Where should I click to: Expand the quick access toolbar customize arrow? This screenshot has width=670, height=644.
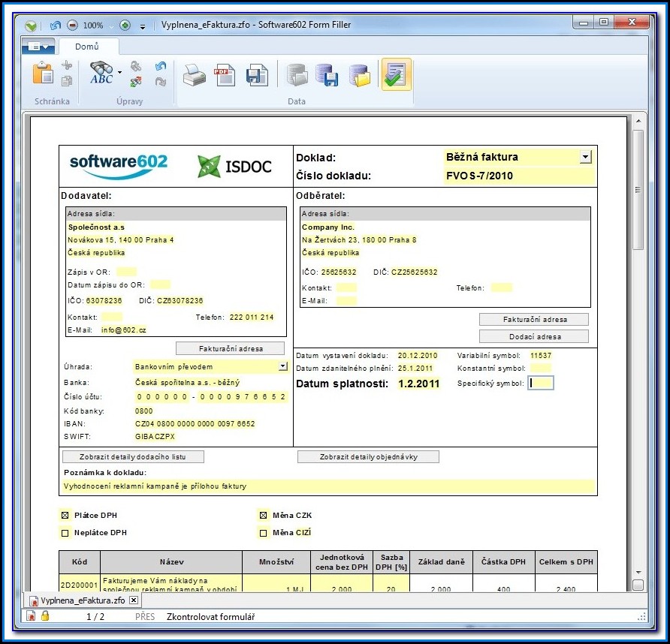pos(143,26)
